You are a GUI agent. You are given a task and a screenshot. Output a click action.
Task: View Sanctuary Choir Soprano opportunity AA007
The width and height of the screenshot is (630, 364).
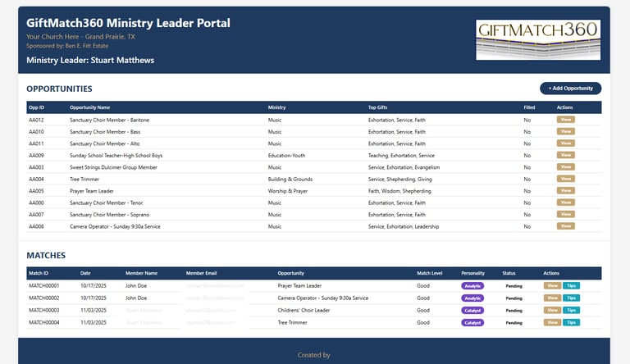[x=566, y=215]
